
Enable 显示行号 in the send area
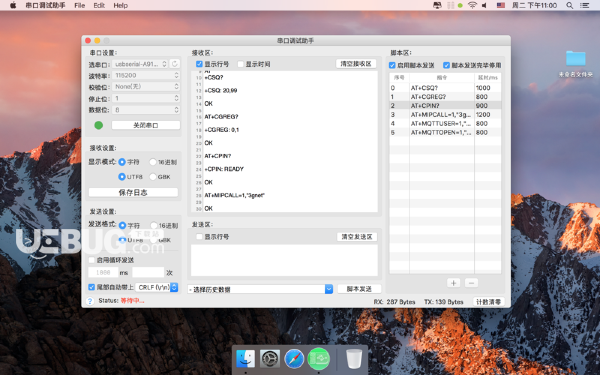pyautogui.click(x=199, y=237)
